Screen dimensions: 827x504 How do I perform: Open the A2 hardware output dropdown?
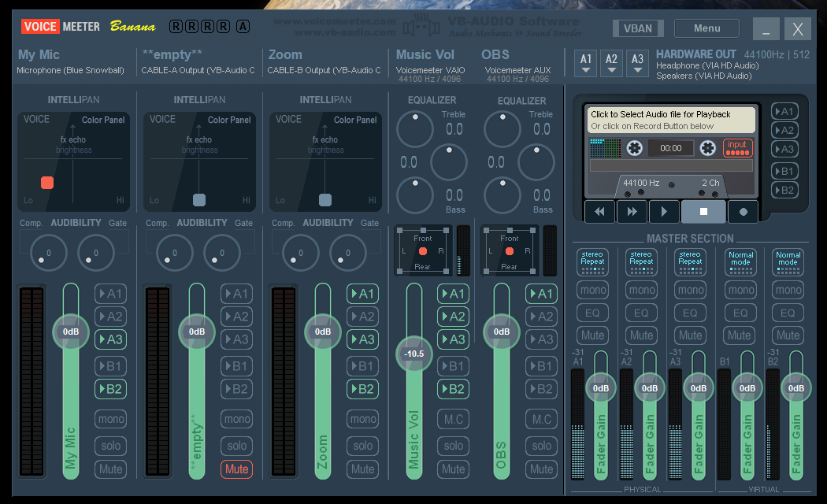[612, 63]
